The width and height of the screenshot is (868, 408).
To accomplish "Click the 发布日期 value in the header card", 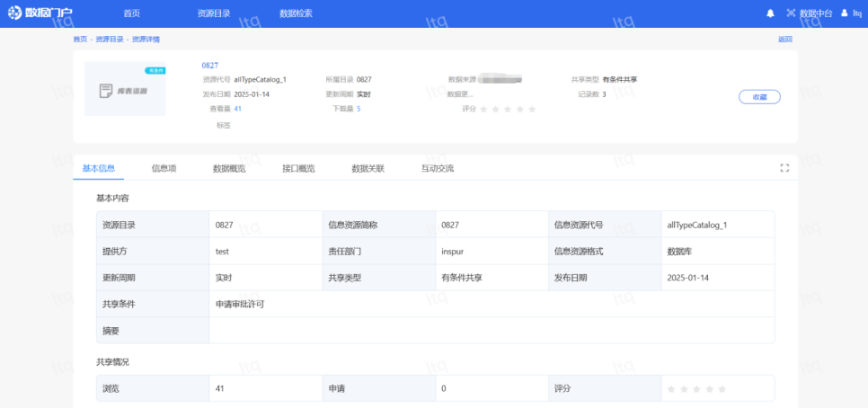I will (x=252, y=94).
